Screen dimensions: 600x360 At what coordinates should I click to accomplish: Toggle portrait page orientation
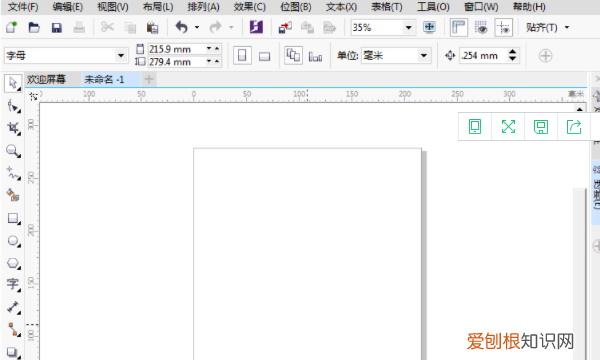(x=242, y=56)
